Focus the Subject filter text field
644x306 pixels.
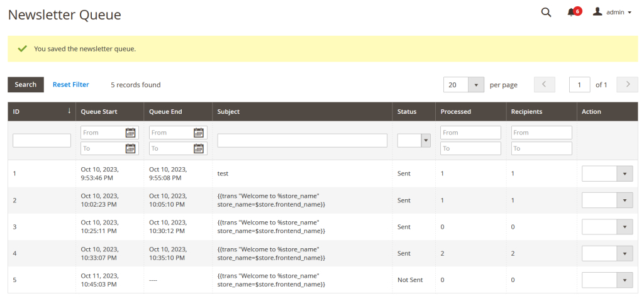coord(303,140)
